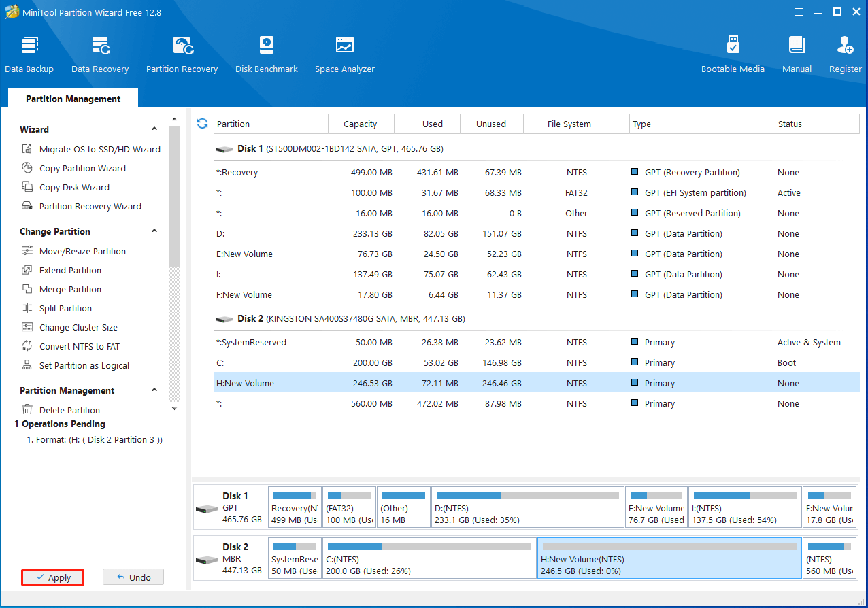Choose Set Partition as Logical
The width and height of the screenshot is (868, 608).
coord(76,365)
